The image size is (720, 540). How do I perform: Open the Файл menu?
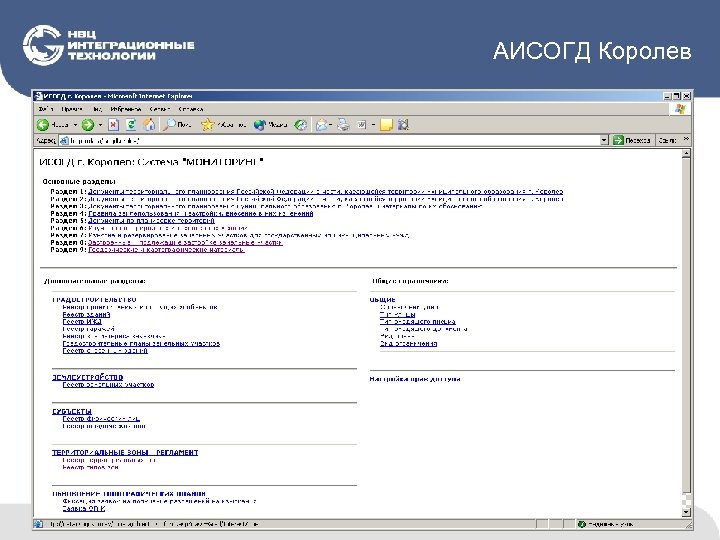[x=46, y=109]
